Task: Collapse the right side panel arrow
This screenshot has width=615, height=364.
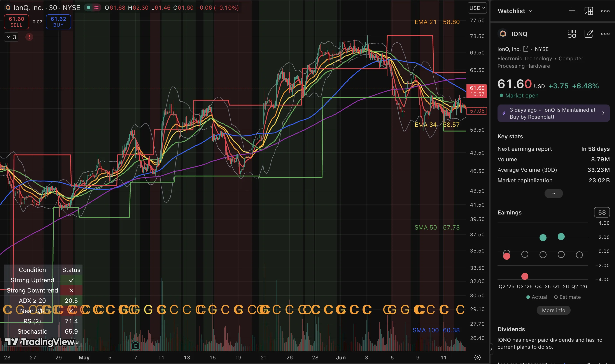Action: (491, 349)
